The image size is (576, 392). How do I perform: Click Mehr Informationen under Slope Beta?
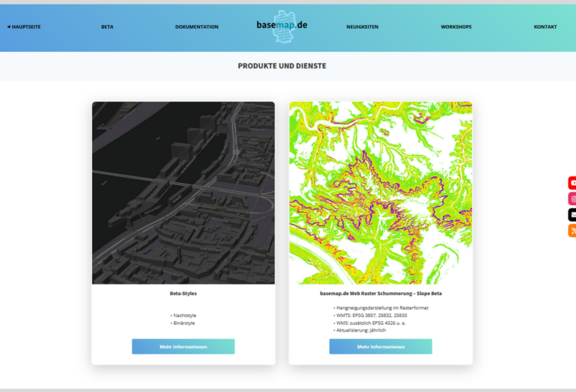381,346
